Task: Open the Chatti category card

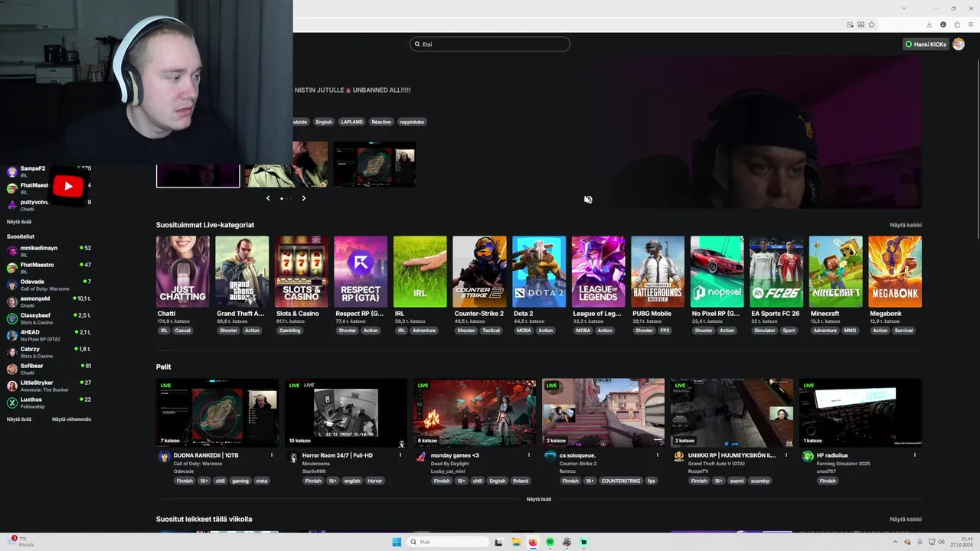Action: (183, 272)
